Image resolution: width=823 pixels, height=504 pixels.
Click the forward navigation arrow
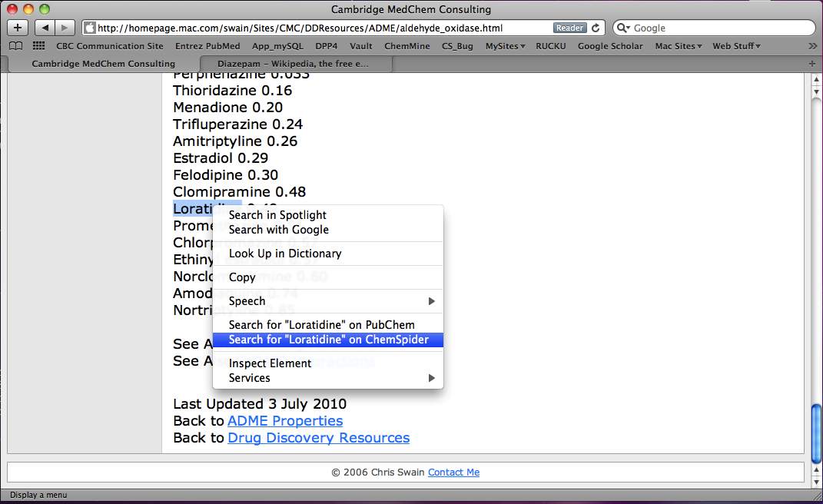pos(65,28)
